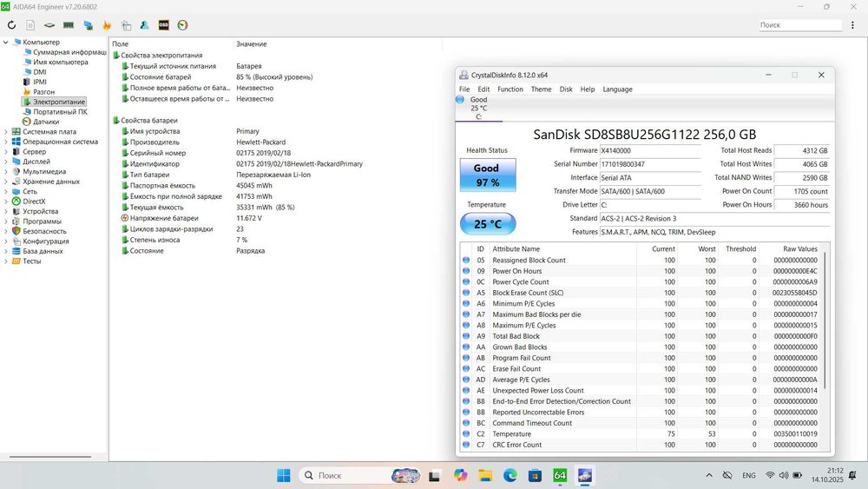Open CrystalDiskInfo Edit menu
Screen dimensions: 868x489
click(x=483, y=89)
